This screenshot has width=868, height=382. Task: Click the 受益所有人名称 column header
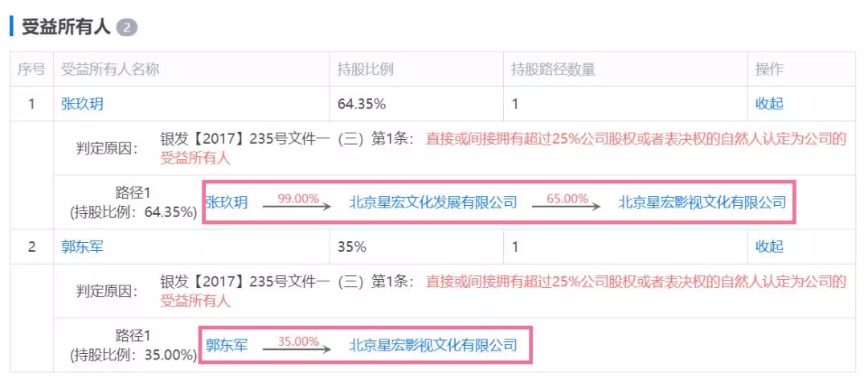[x=110, y=69]
